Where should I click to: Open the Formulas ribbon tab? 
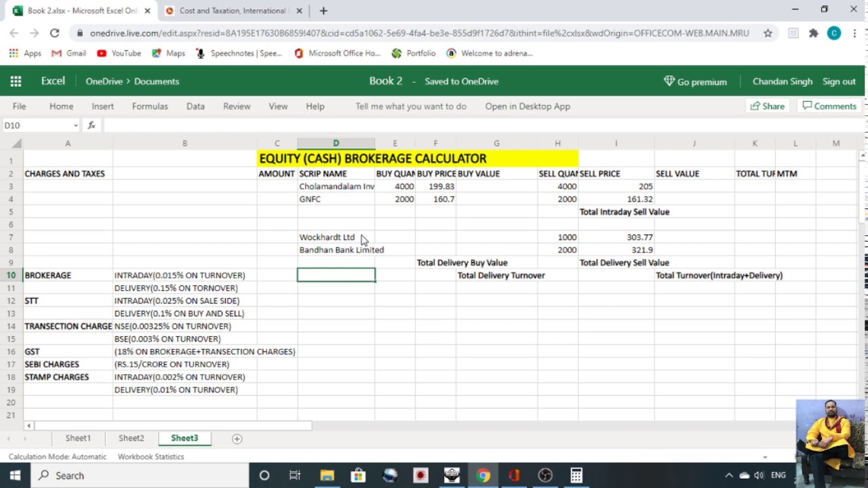(x=150, y=106)
